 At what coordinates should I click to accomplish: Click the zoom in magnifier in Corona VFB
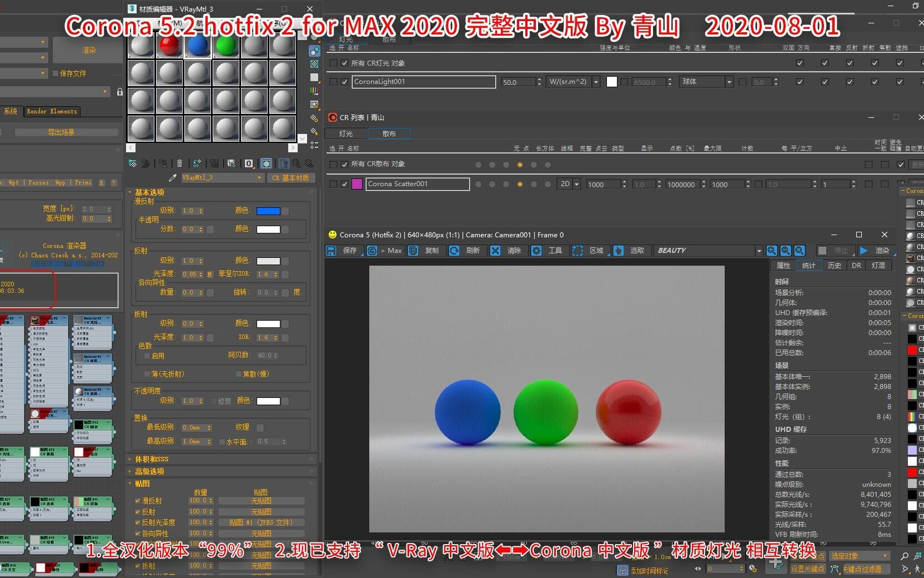(x=772, y=251)
